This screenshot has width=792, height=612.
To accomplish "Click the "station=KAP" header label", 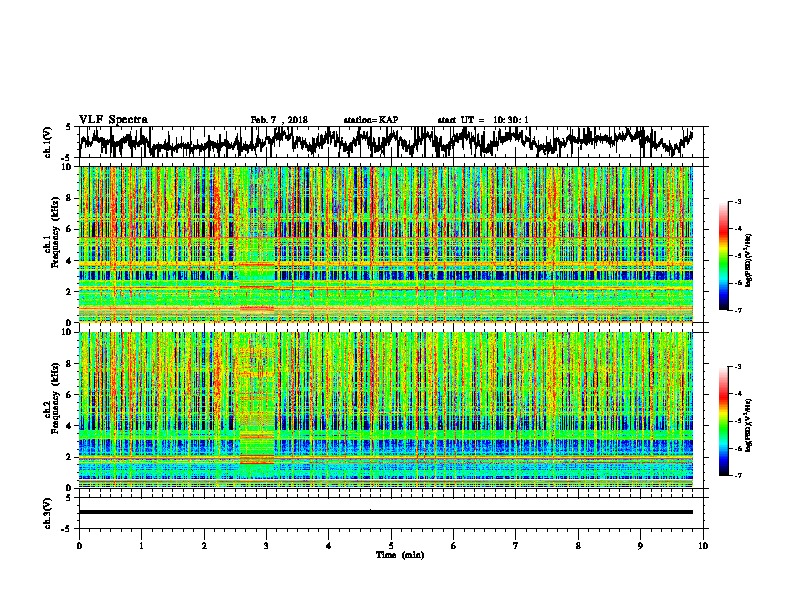I will pyautogui.click(x=371, y=120).
